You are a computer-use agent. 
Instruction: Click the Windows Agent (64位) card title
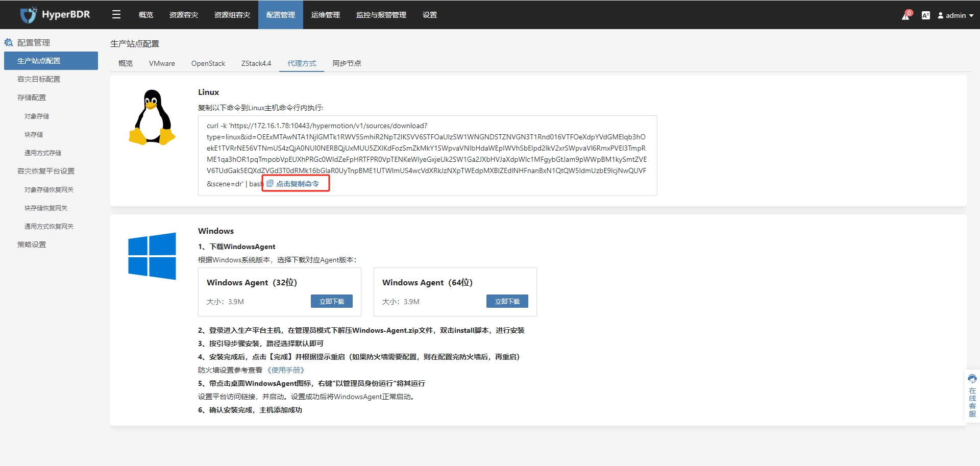coord(427,282)
